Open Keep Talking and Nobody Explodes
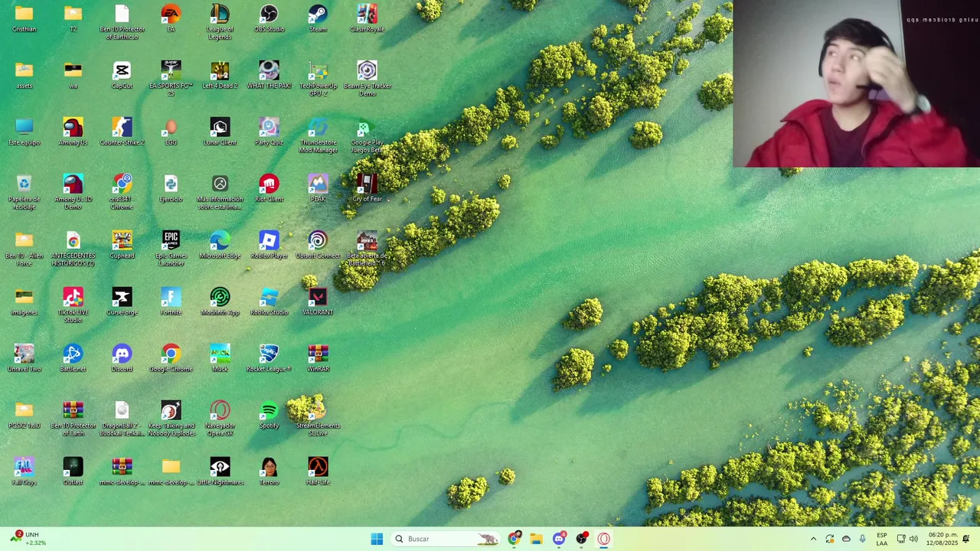 tap(171, 419)
